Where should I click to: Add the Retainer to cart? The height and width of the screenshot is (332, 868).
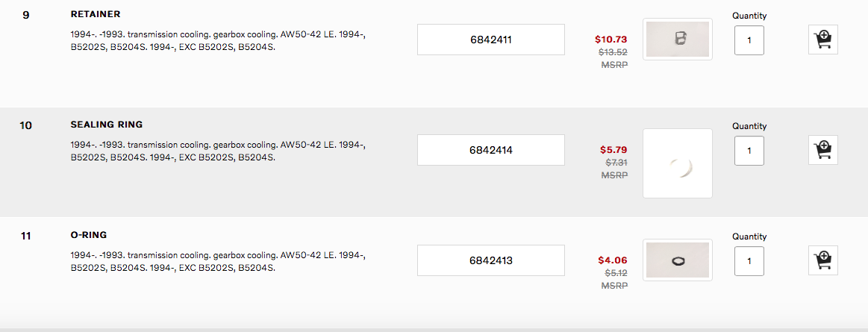point(823,40)
